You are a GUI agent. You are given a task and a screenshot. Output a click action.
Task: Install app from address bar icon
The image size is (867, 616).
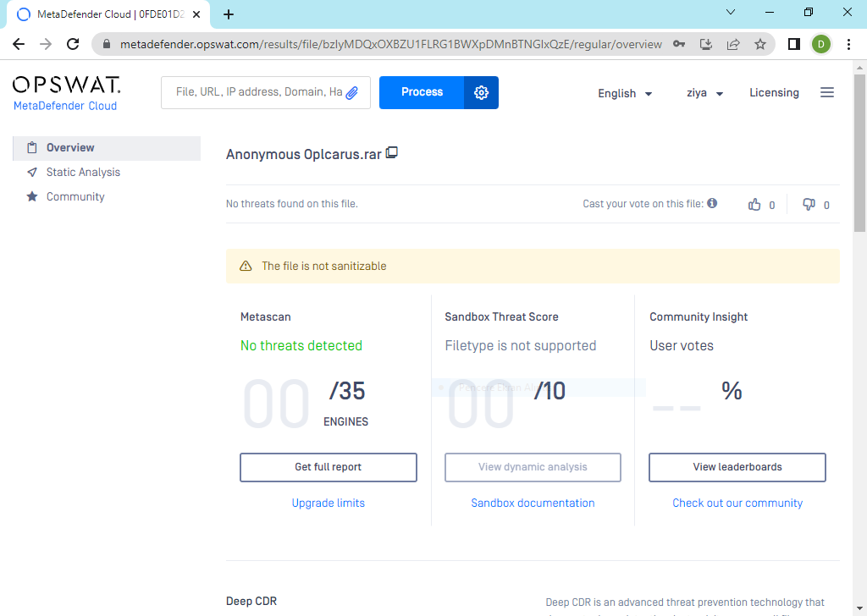click(x=706, y=44)
